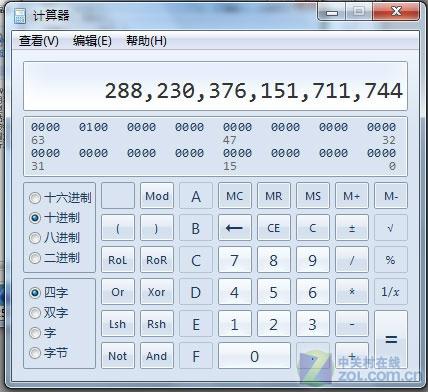Click the Rsh right shift button
The image size is (428, 392).
(157, 324)
